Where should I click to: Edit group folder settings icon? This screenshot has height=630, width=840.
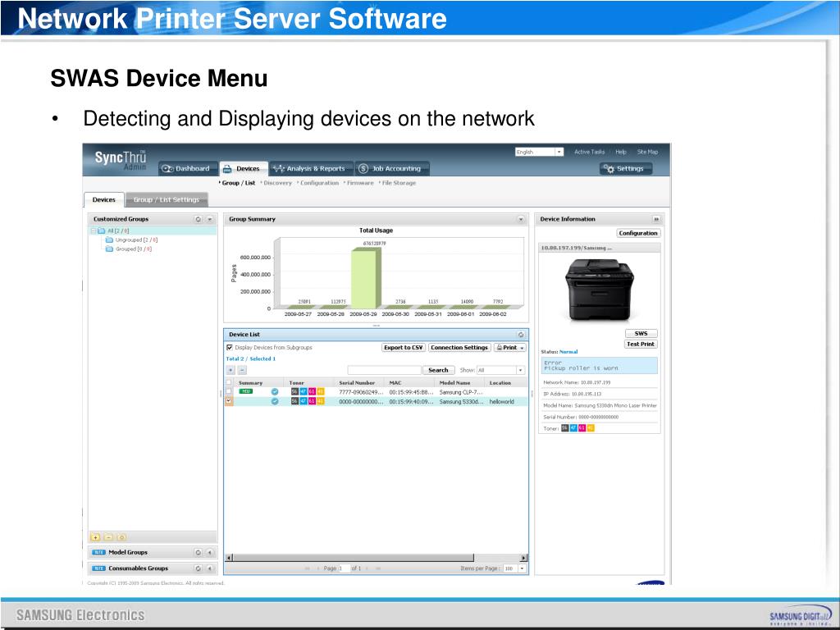click(121, 537)
